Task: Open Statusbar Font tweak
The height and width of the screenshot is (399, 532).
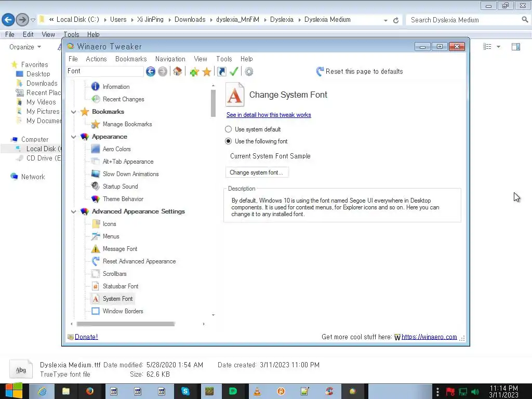Action: (x=121, y=286)
